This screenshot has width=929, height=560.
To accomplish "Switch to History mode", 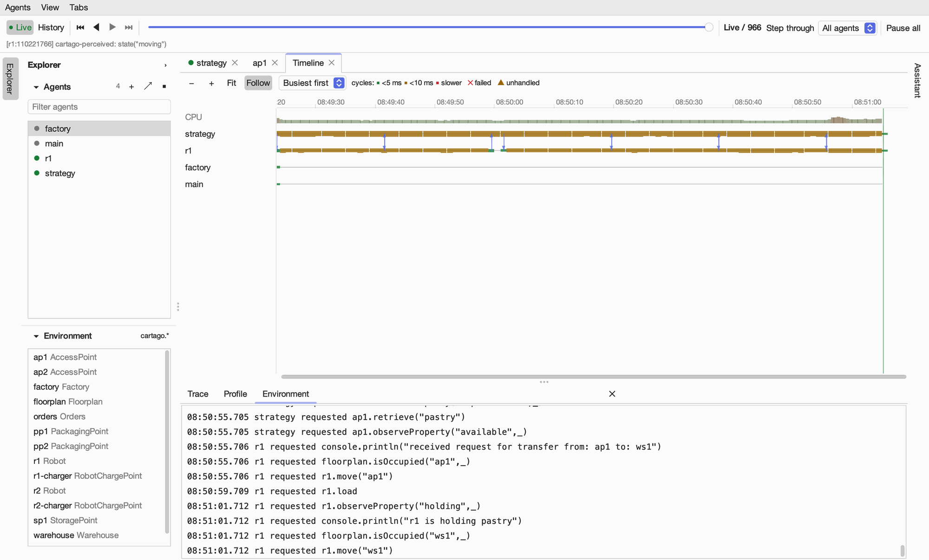I will (x=51, y=27).
